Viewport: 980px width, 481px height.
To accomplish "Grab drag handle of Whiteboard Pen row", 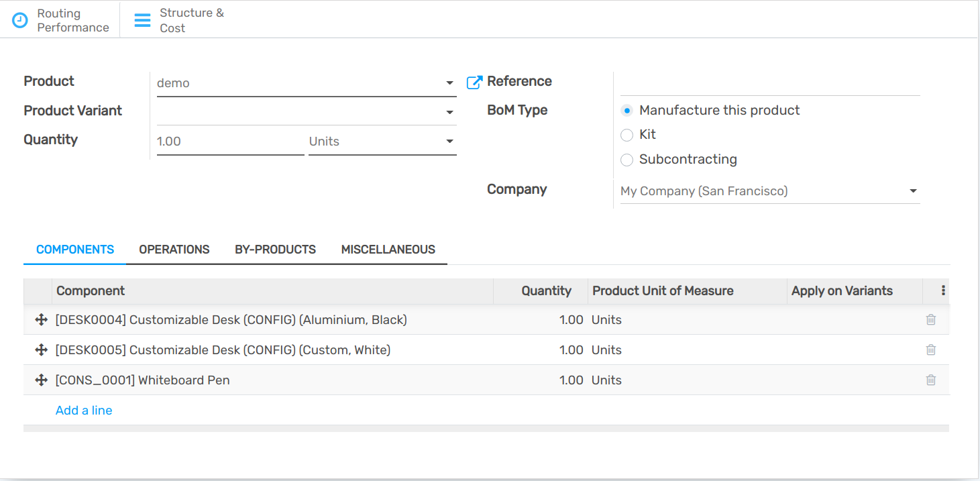I will click(41, 380).
